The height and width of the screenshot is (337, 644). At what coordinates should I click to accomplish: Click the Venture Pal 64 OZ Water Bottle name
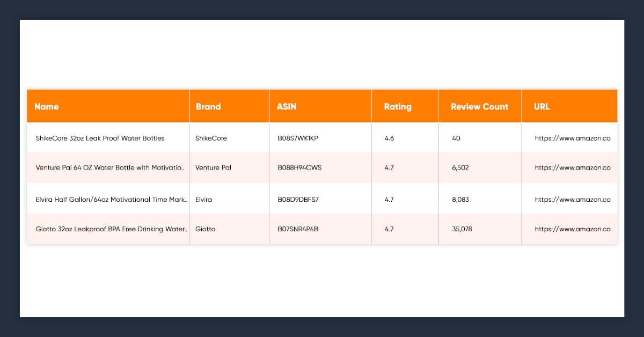(111, 167)
